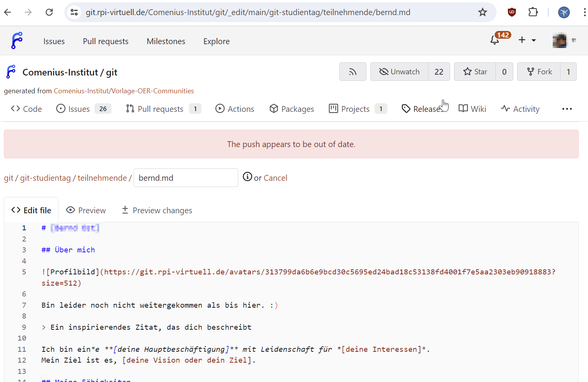
Task: Open the Preview changes tab
Action: pyautogui.click(x=157, y=210)
